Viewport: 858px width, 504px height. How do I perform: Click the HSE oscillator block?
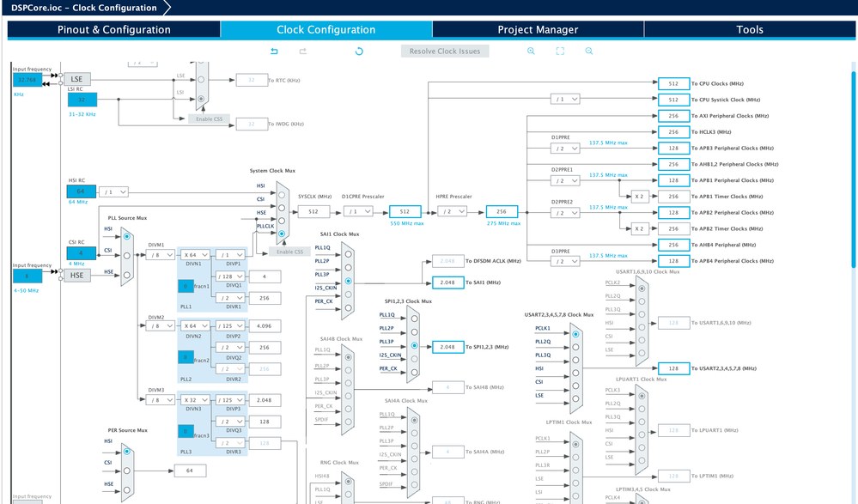coord(77,276)
